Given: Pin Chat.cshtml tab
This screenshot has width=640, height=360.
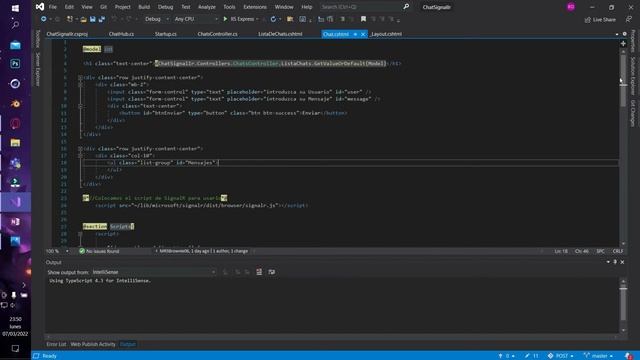Looking at the screenshot, I should (x=355, y=34).
